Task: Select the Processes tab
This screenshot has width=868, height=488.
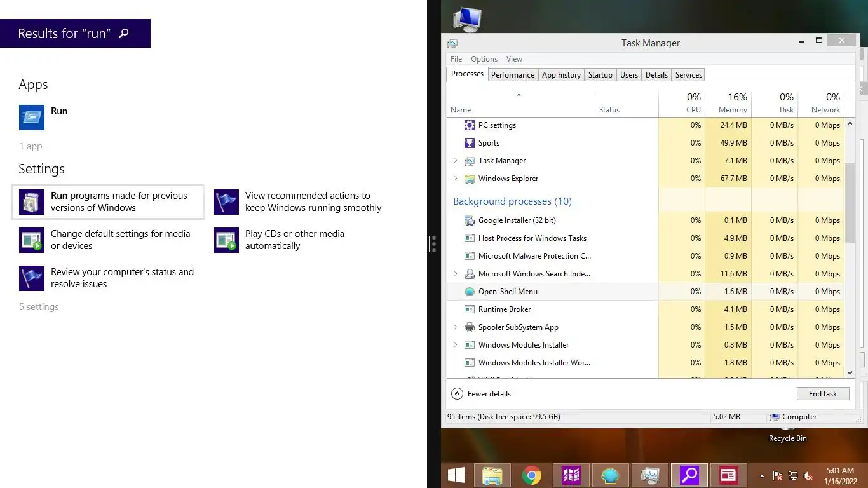Action: click(467, 74)
